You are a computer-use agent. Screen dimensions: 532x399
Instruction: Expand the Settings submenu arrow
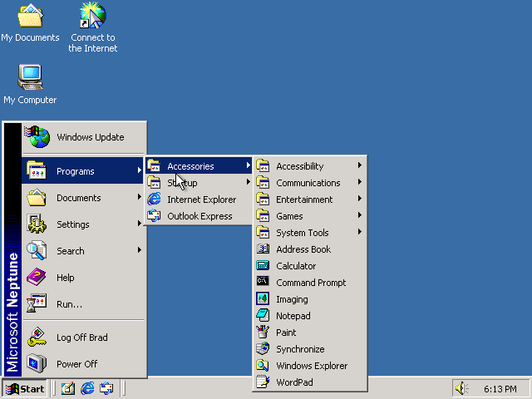139,224
